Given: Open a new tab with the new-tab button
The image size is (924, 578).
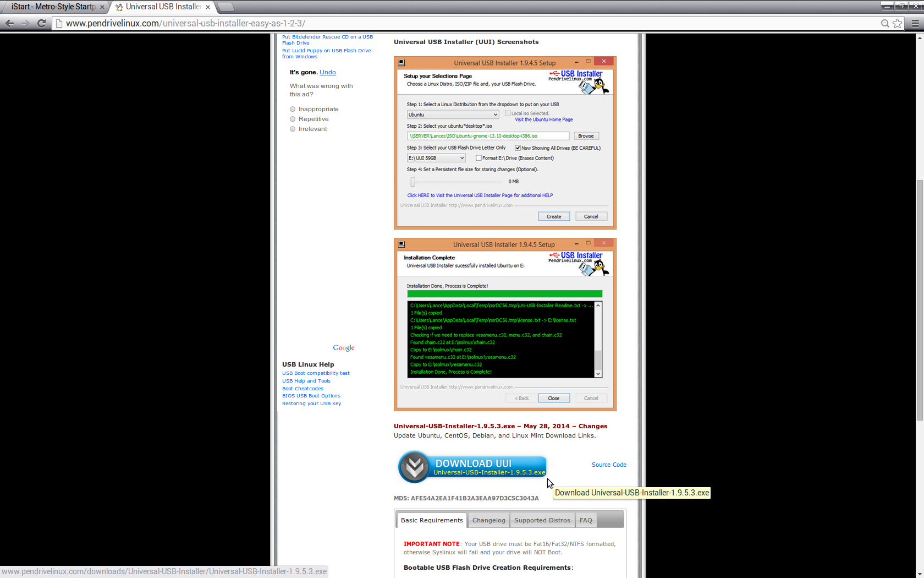Looking at the screenshot, I should point(226,7).
